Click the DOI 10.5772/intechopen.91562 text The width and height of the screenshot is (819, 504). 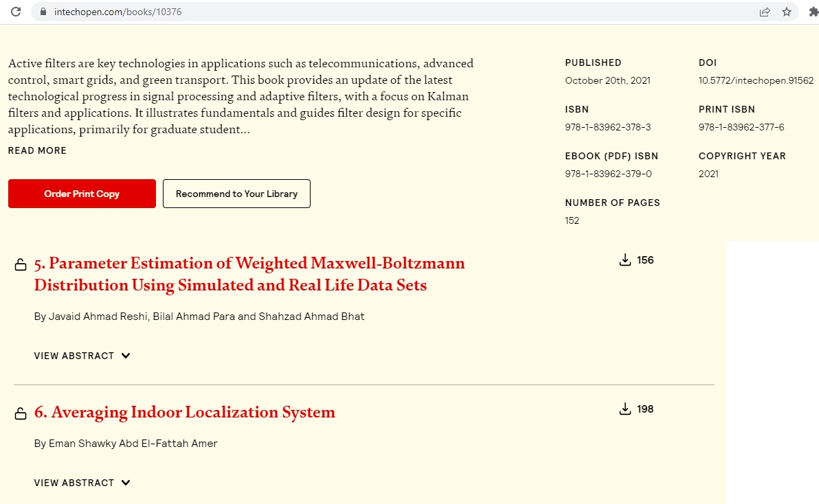coord(756,80)
